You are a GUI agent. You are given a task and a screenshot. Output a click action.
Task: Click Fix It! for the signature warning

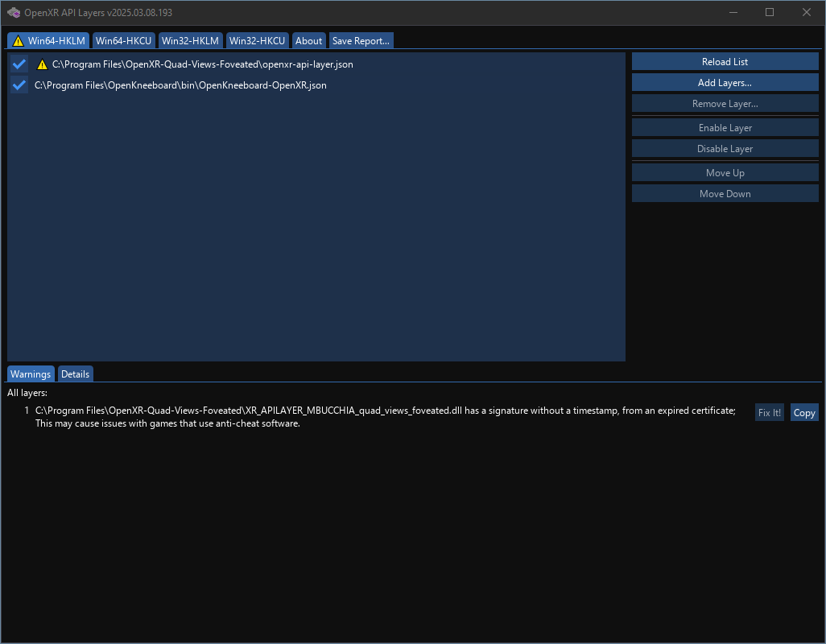point(770,413)
